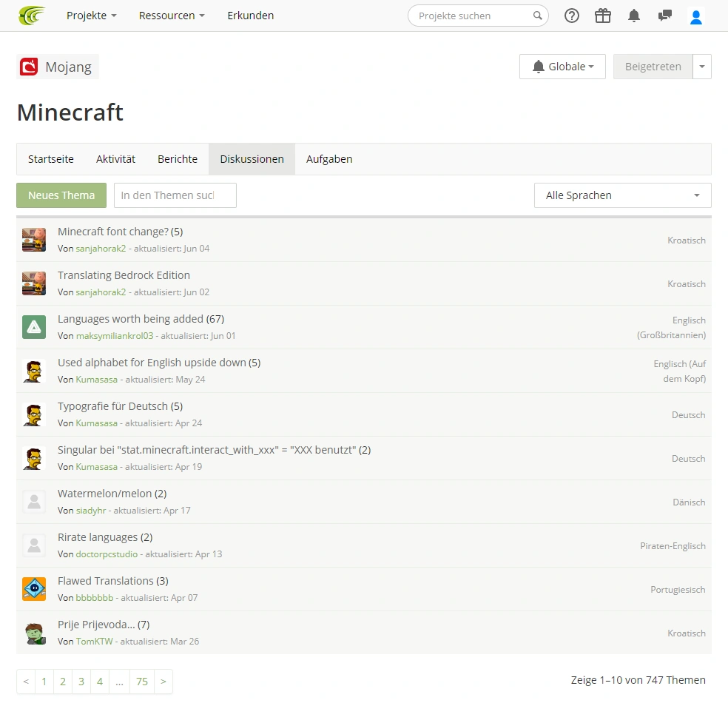Open notifications bell in top bar

[634, 16]
